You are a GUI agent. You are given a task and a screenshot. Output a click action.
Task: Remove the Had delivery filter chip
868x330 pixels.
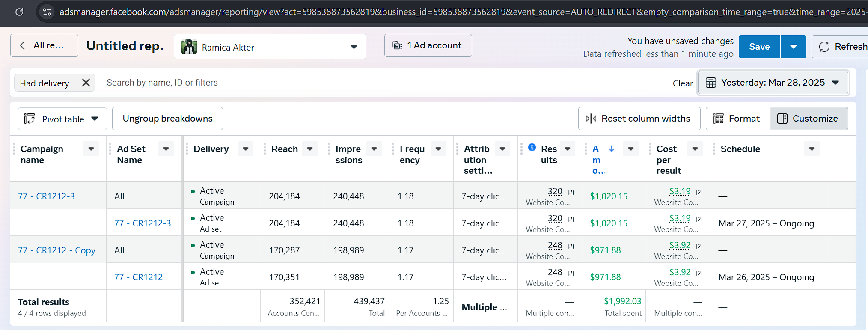click(86, 83)
